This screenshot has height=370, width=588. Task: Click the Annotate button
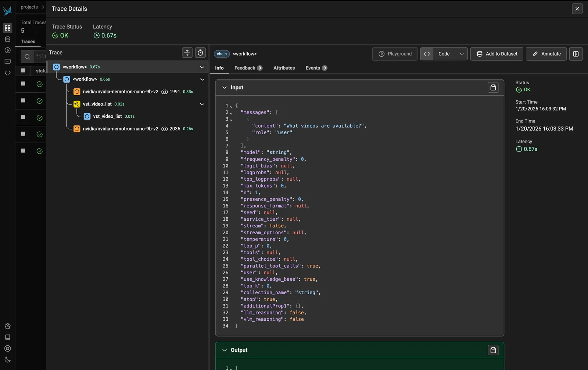(546, 54)
